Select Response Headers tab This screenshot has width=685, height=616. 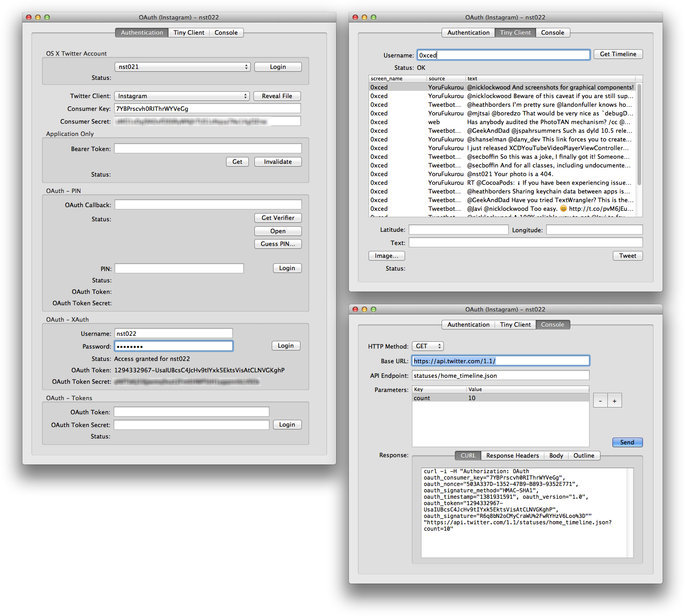pos(512,455)
